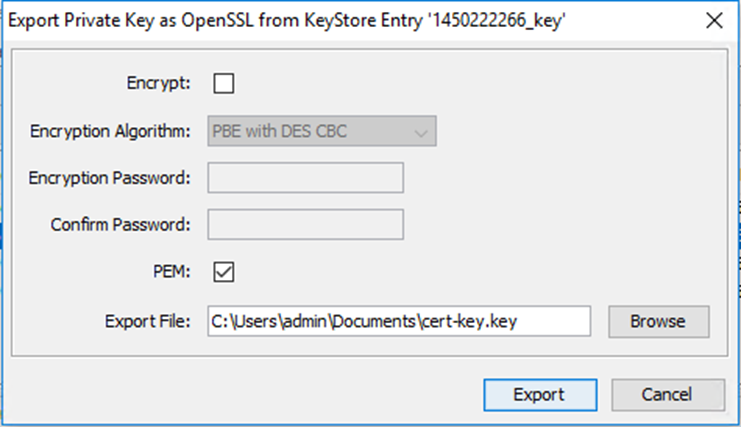
Task: Uncheck the PEM checkbox
Action: [224, 270]
